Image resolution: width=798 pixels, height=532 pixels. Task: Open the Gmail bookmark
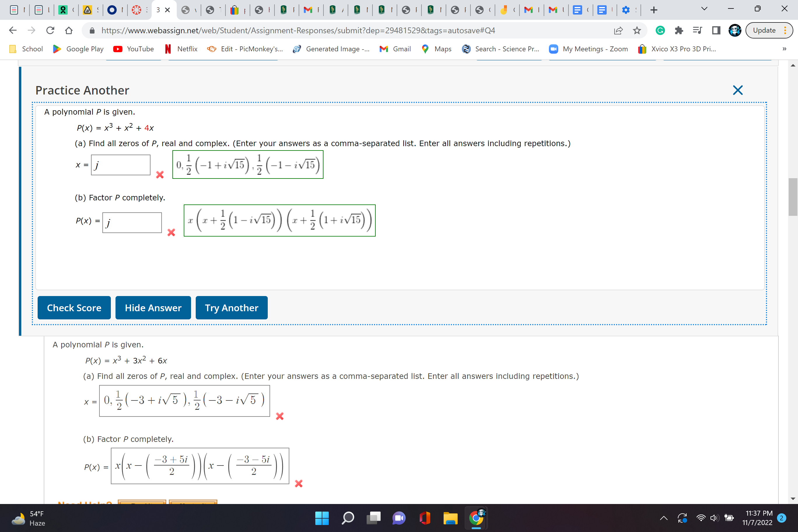(x=395, y=49)
